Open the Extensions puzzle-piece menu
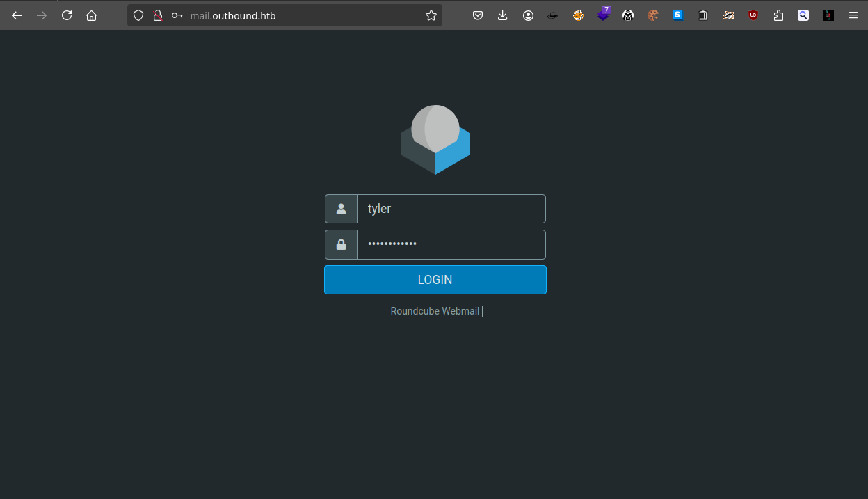 778,15
